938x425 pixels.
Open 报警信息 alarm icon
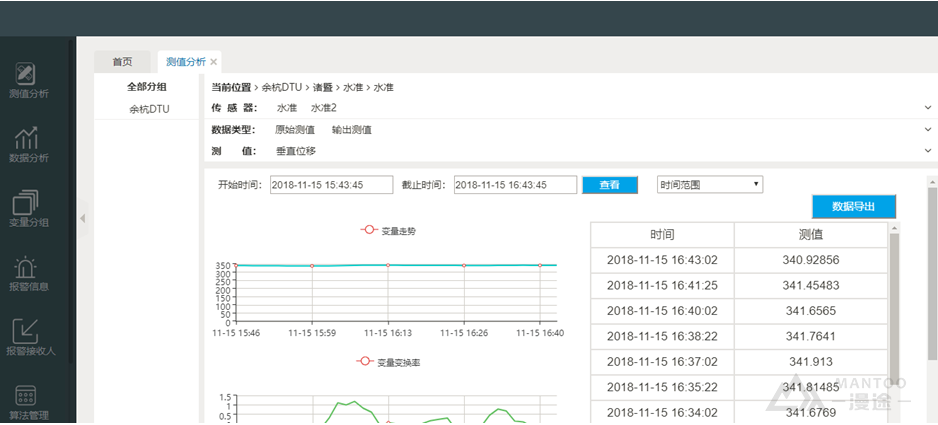27,273
